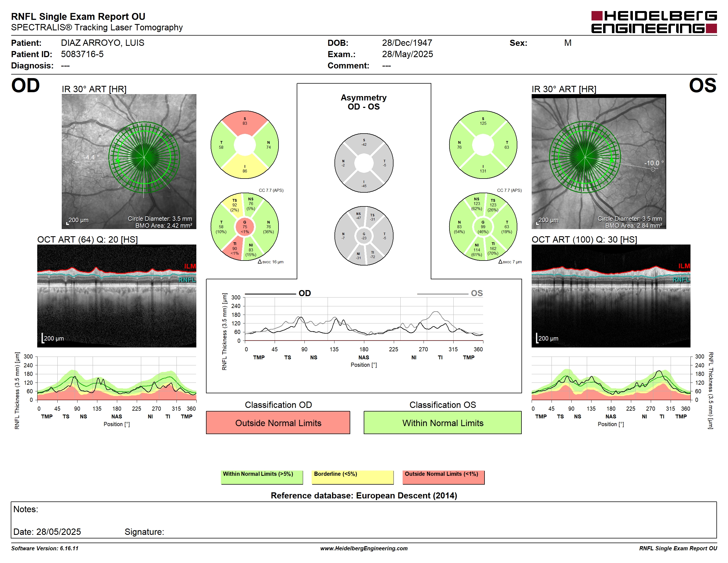Click the asymmetry global G -23 sector
This screenshot has height=563, width=728.
tap(364, 236)
